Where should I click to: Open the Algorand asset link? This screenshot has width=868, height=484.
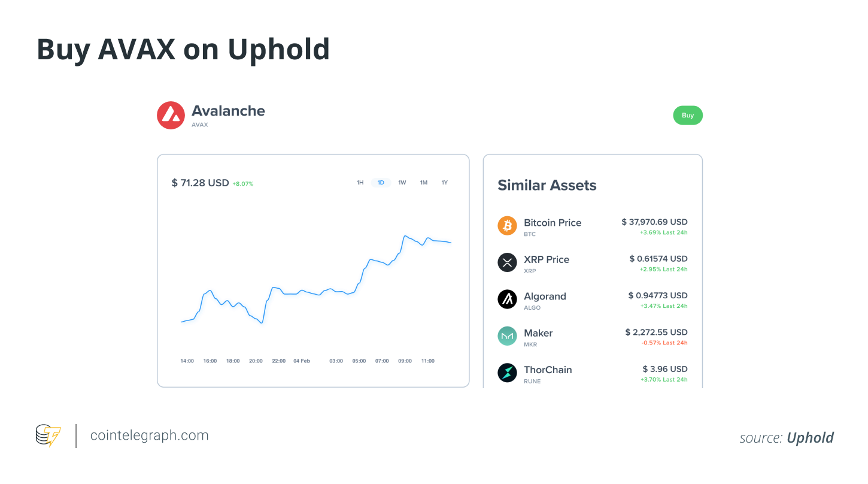(544, 296)
